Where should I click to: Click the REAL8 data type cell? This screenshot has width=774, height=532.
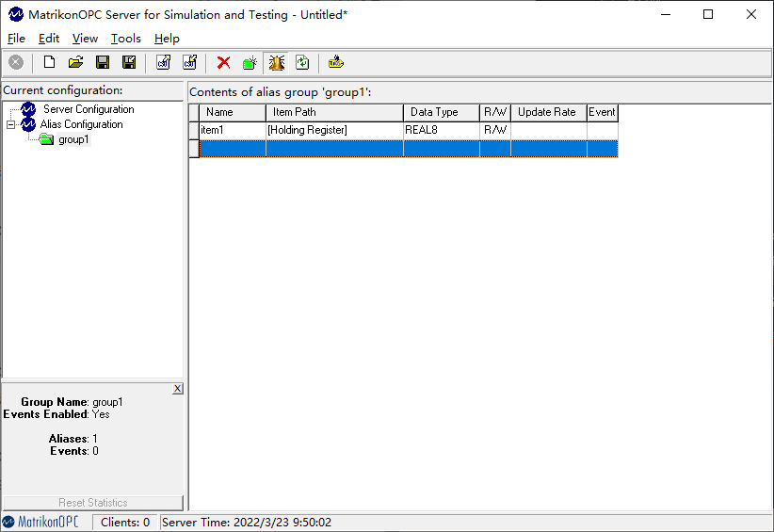click(x=442, y=130)
